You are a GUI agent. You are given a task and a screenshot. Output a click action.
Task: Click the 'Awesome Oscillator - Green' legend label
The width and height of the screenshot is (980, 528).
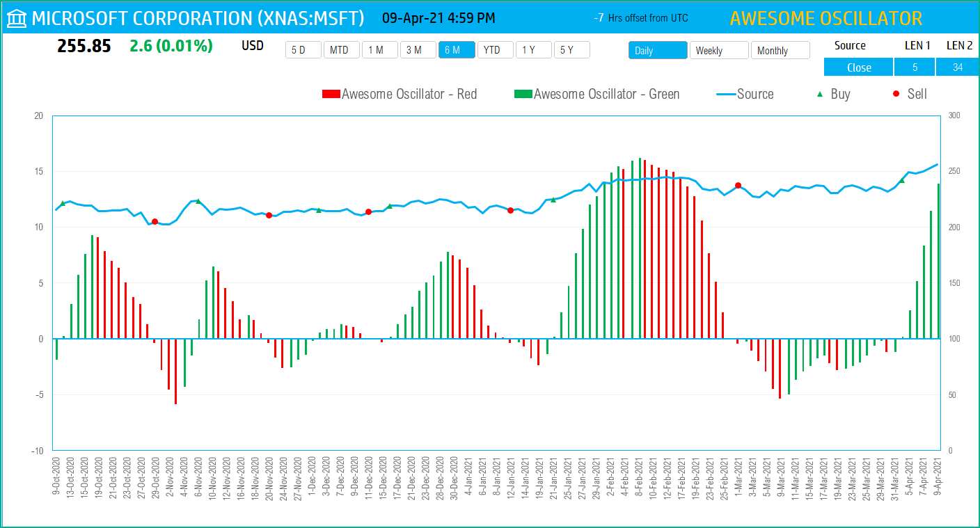point(607,94)
